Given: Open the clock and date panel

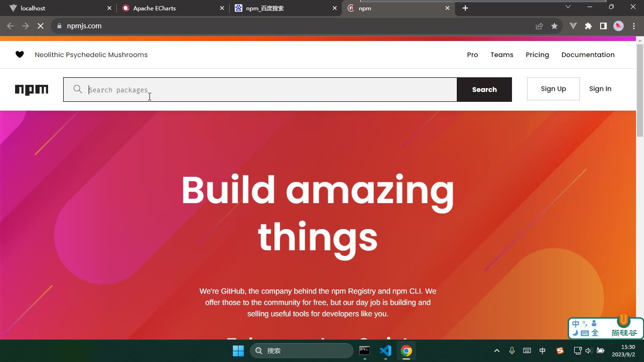Looking at the screenshot, I should (623, 351).
